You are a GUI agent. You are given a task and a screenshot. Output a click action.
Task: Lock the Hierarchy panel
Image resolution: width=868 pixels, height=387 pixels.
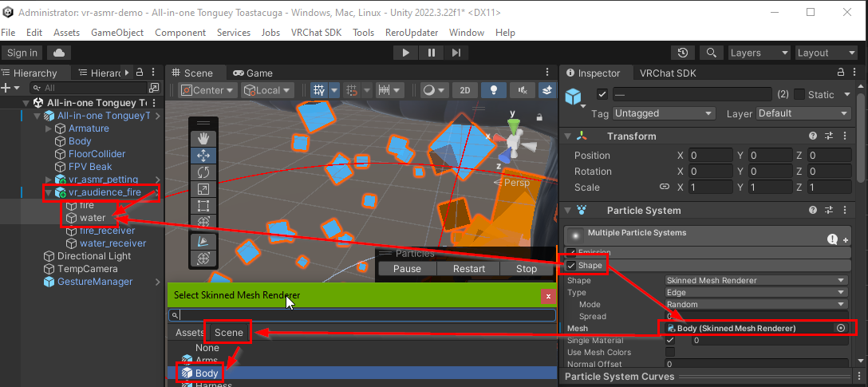pyautogui.click(x=140, y=73)
